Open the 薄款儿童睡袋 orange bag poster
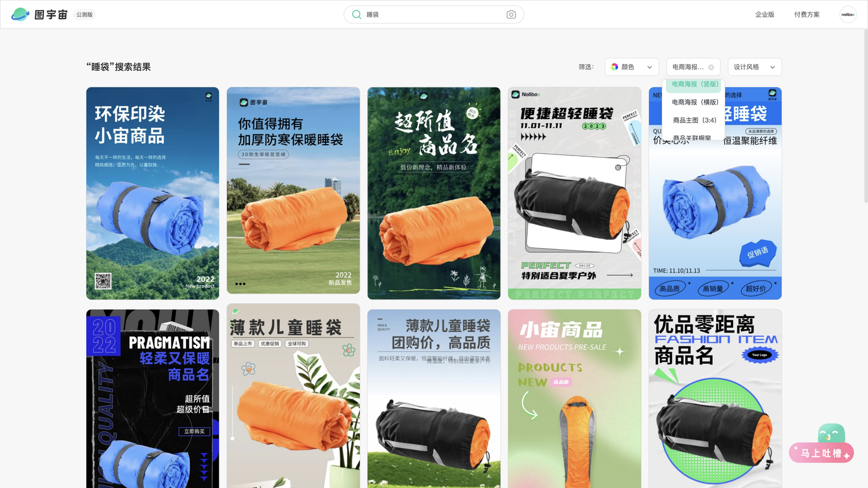Viewport: 868px width, 488px height. coord(293,396)
